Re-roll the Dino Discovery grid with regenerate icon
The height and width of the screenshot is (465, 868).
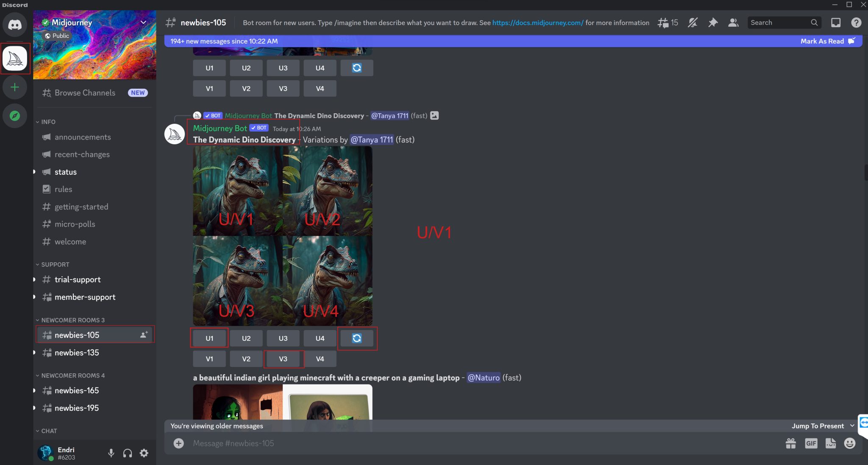click(357, 338)
